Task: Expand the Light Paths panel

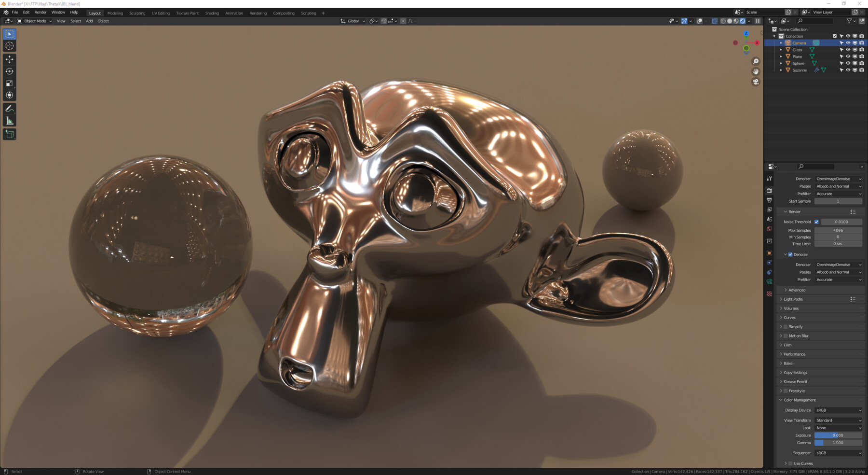Action: (793, 299)
